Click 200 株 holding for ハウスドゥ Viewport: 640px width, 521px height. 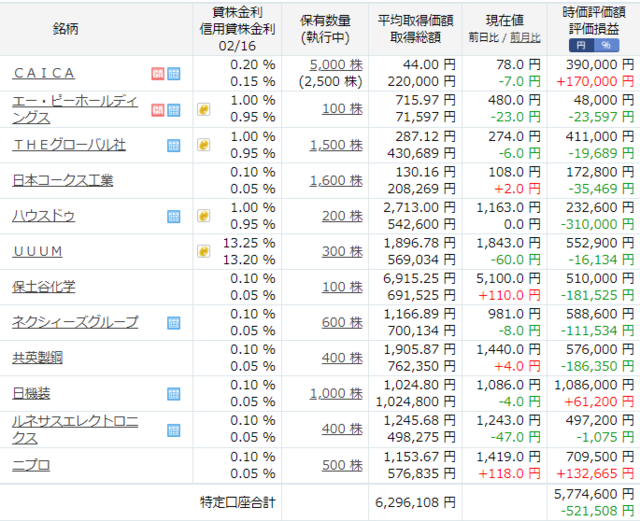click(342, 216)
